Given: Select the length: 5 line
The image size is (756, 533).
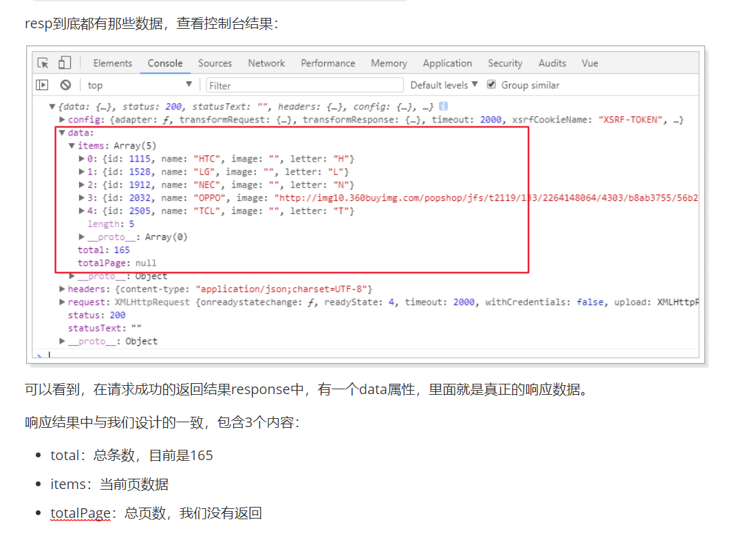Looking at the screenshot, I should [x=111, y=224].
